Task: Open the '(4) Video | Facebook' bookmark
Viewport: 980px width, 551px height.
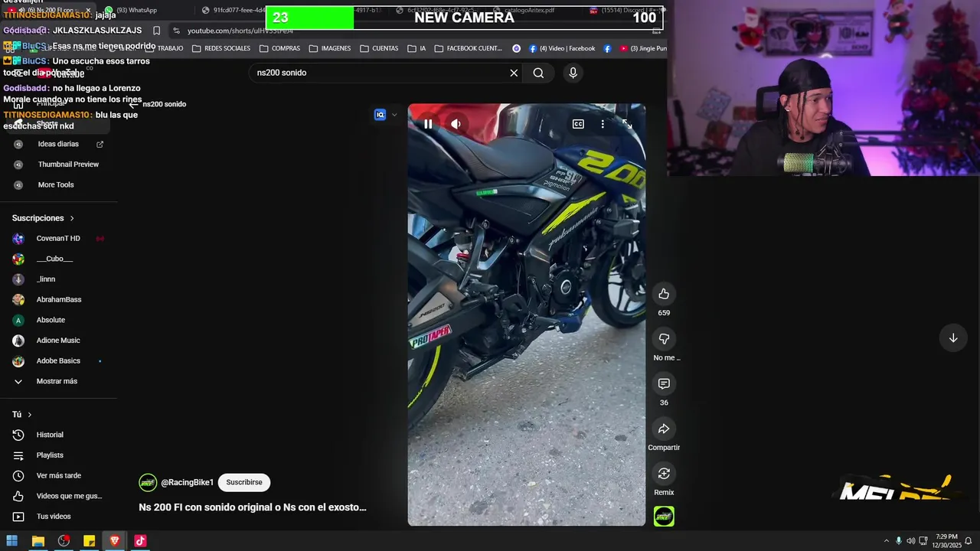Action: [561, 48]
